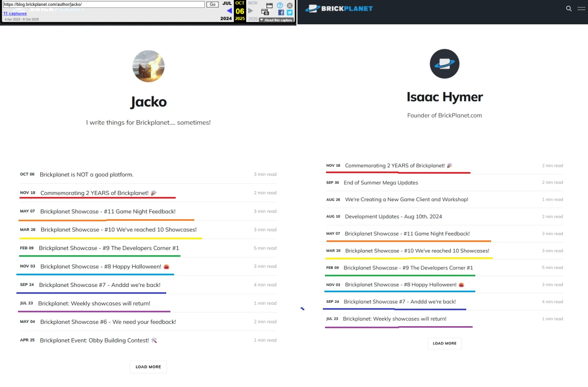This screenshot has width=588, height=387.
Task: Open 'Commemorating 2 YEARS' on Isaac Hymer's page
Action: click(399, 165)
